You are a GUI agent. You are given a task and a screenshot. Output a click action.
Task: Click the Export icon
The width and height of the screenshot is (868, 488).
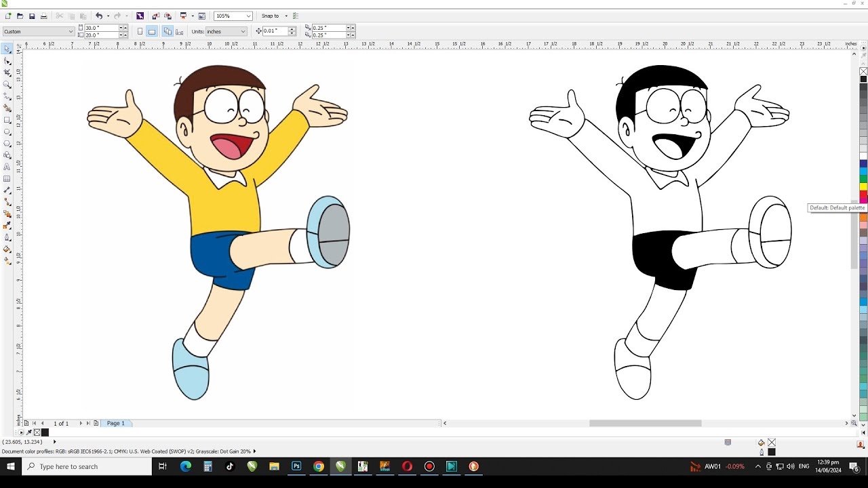[x=167, y=16]
